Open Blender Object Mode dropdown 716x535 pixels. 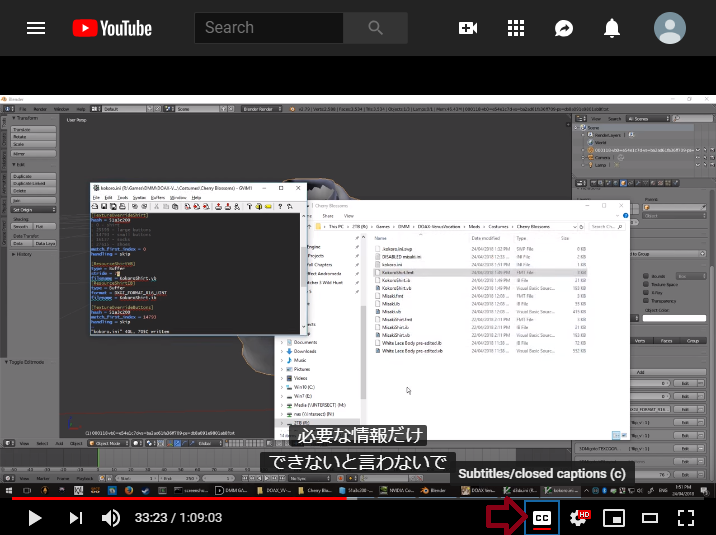point(109,443)
